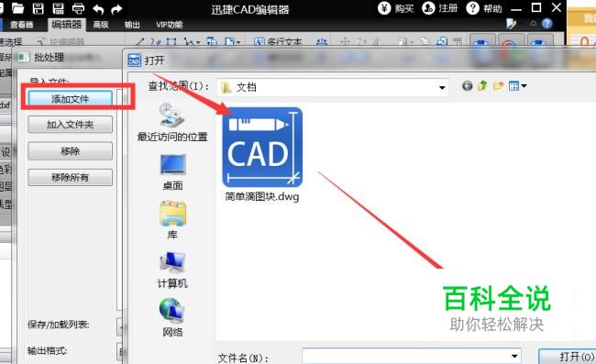
Task: Click the save floppy disk icon
Action: tap(38, 8)
